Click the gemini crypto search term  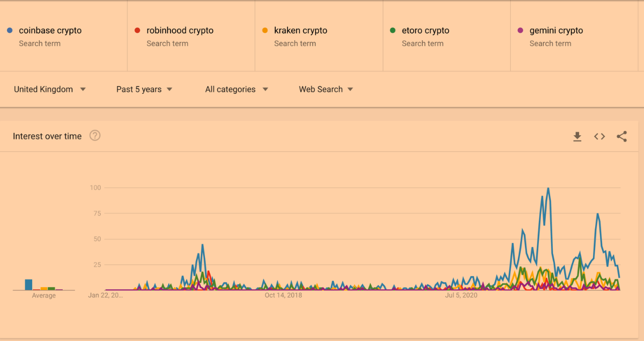point(556,31)
